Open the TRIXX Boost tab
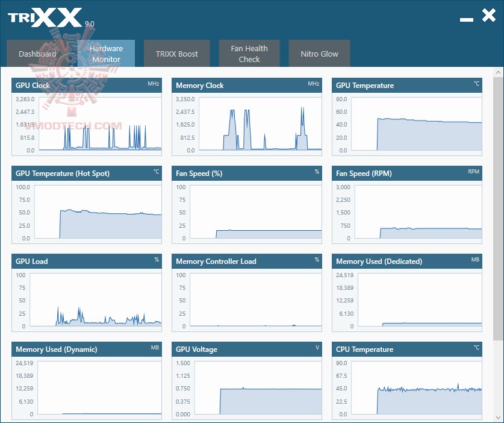Image resolution: width=504 pixels, height=423 pixels. coord(177,54)
